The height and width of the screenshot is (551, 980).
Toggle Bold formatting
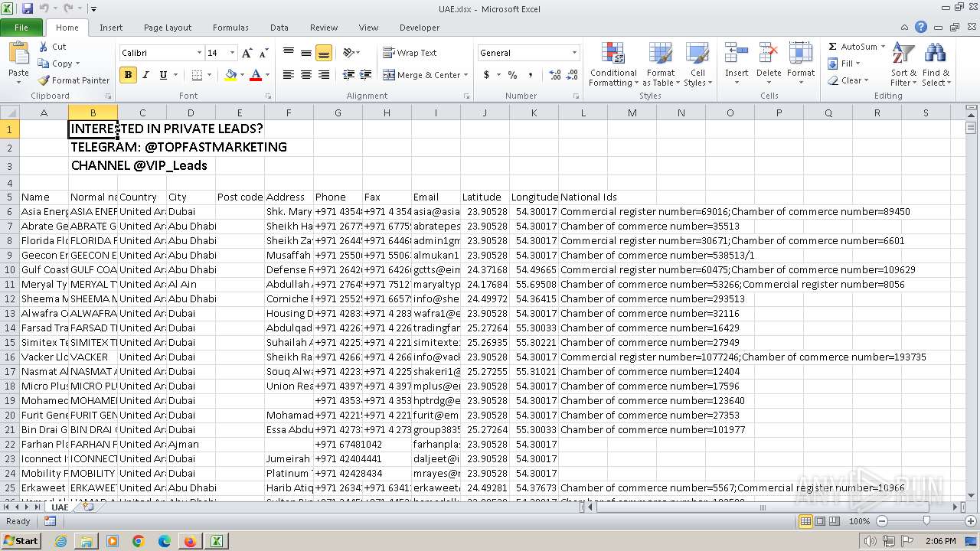coord(128,75)
